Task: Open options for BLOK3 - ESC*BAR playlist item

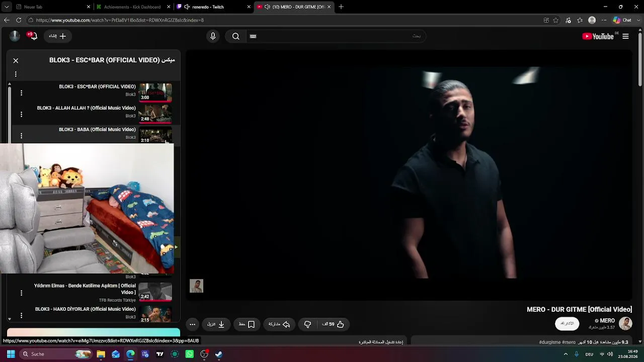Action: [x=21, y=93]
